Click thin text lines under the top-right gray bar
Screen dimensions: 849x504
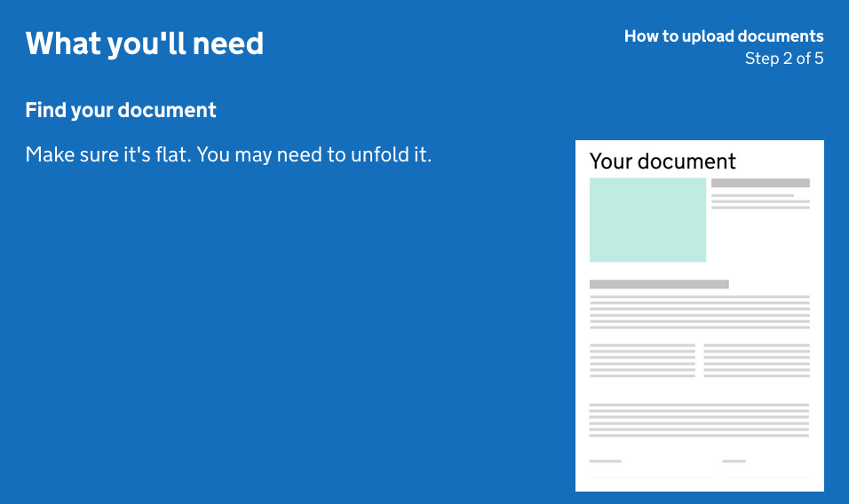(x=760, y=201)
